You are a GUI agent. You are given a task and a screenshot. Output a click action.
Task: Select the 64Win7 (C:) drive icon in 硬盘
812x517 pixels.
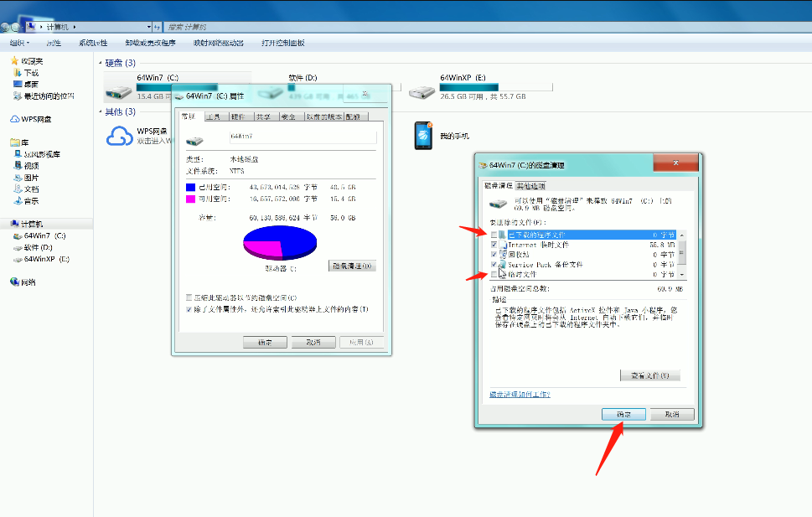119,93
